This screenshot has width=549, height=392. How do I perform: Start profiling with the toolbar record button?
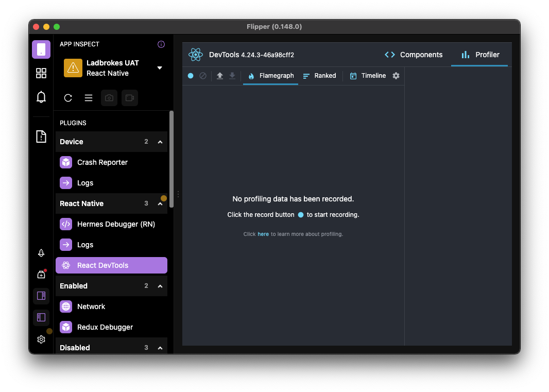(191, 76)
